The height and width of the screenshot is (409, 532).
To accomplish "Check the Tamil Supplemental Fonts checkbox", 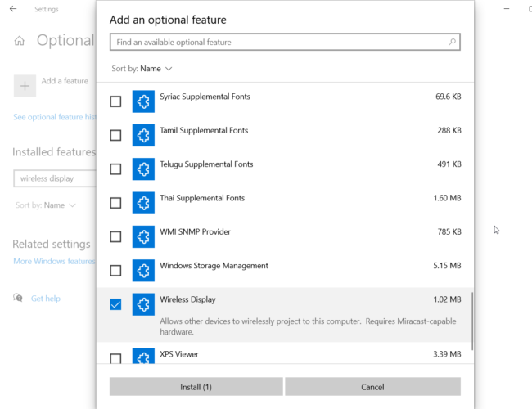I will tap(115, 135).
